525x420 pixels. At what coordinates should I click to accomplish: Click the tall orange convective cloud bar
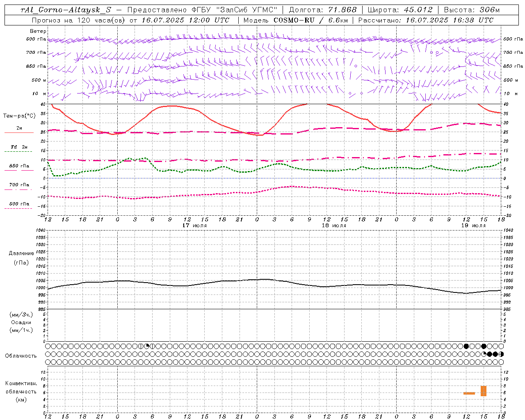[484, 391]
